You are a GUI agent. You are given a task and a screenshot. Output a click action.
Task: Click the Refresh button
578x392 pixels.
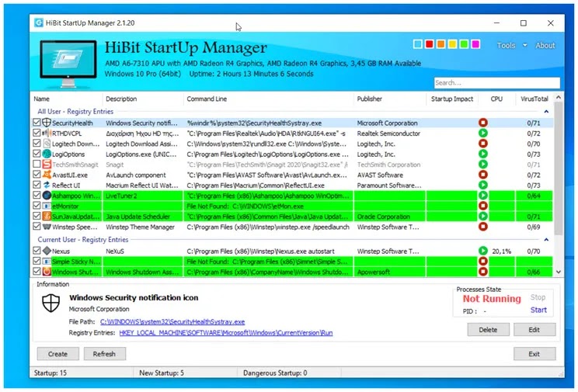pos(104,354)
